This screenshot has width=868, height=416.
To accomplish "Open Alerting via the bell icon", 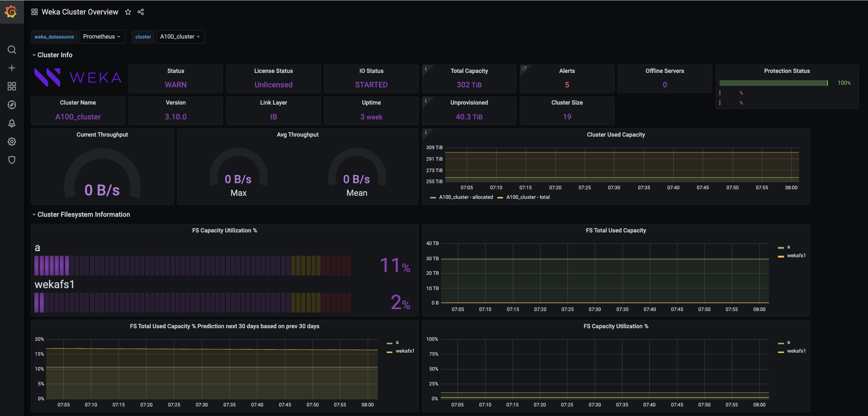I will pyautogui.click(x=12, y=123).
